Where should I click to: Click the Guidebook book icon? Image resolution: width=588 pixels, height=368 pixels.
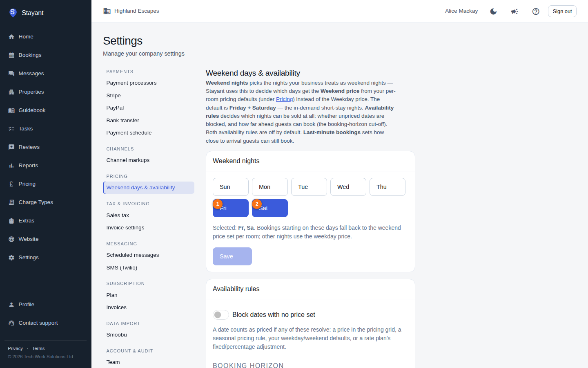(11, 110)
